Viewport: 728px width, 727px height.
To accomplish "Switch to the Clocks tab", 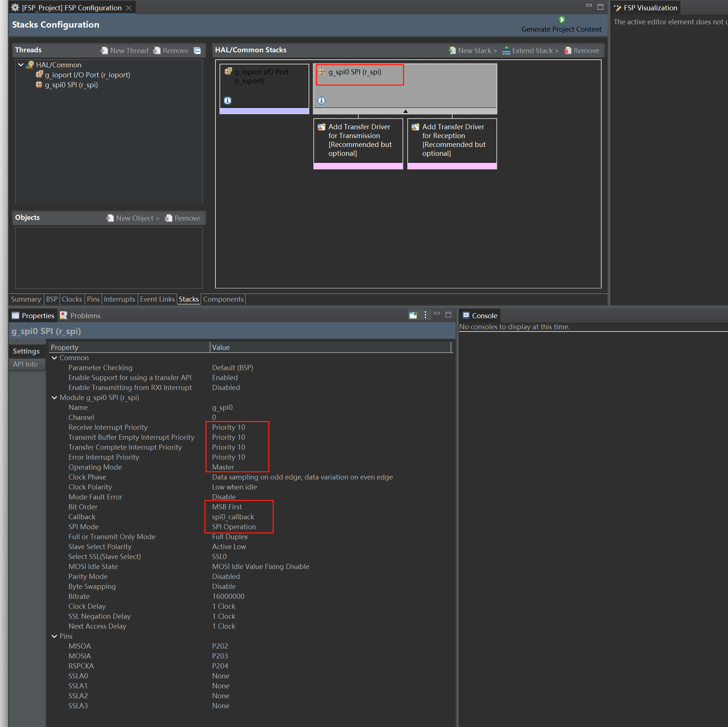I will tap(71, 299).
